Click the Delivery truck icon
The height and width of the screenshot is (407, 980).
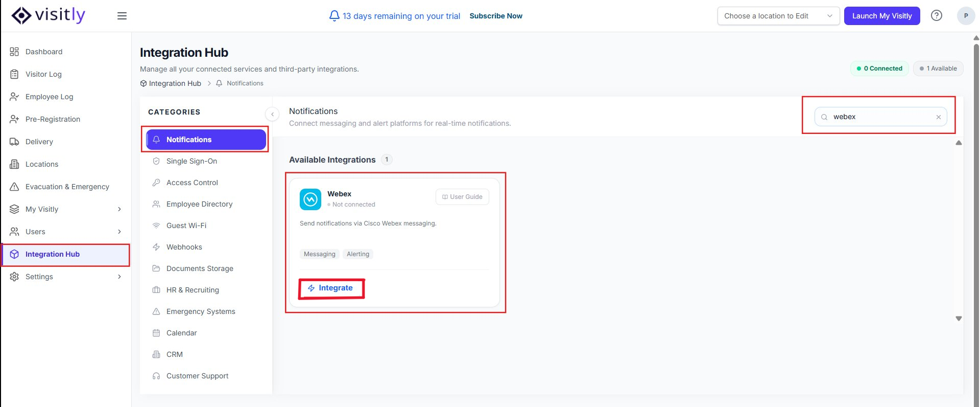point(14,142)
